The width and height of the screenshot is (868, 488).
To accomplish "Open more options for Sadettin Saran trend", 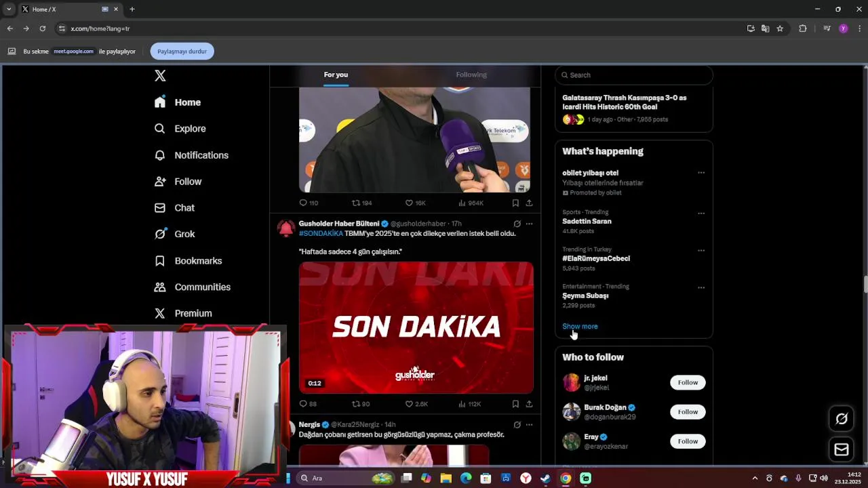I will click(701, 213).
